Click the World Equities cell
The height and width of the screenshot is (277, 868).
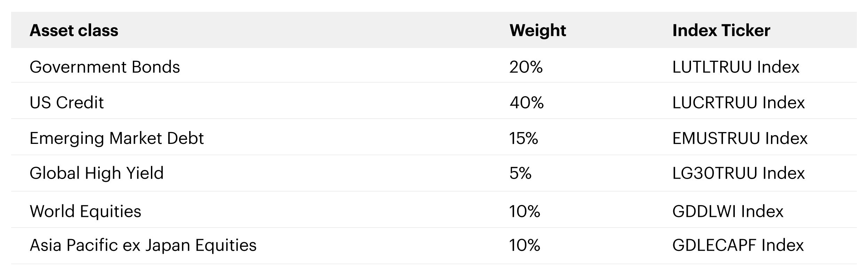coord(85,211)
